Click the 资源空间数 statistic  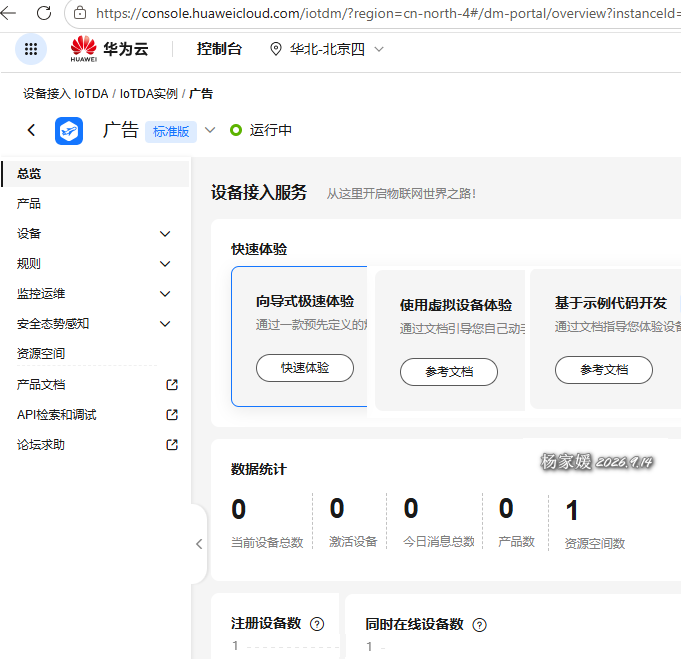[595, 524]
